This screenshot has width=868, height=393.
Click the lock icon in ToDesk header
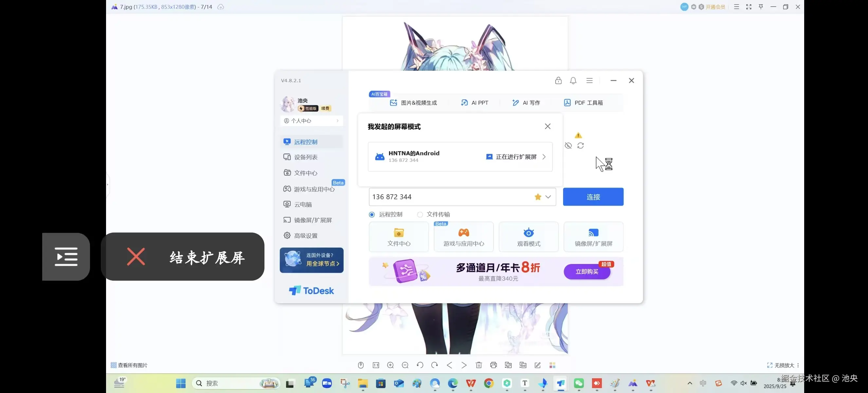pyautogui.click(x=558, y=81)
